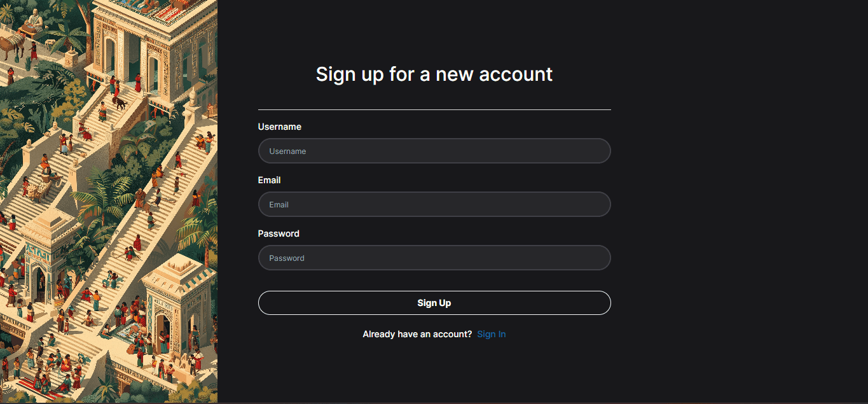
Task: Open the Sign In link
Action: pos(492,334)
